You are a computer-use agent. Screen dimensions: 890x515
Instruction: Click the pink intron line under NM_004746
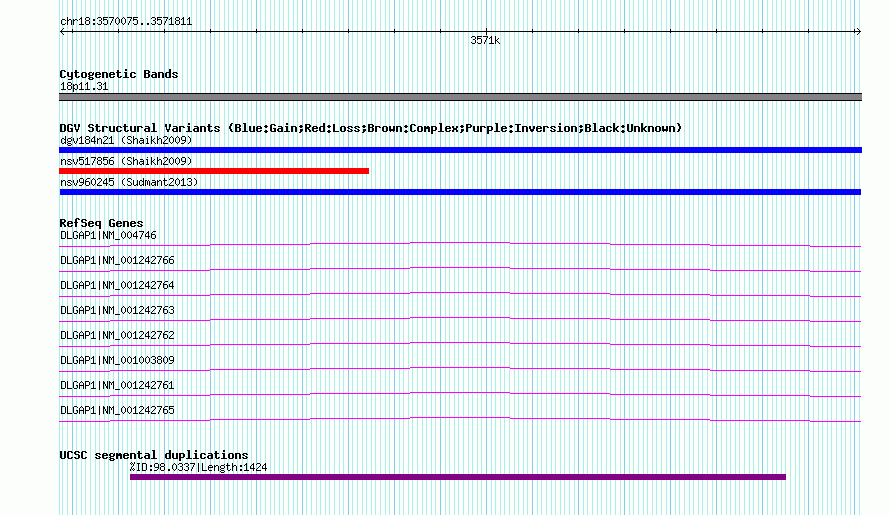point(460,243)
